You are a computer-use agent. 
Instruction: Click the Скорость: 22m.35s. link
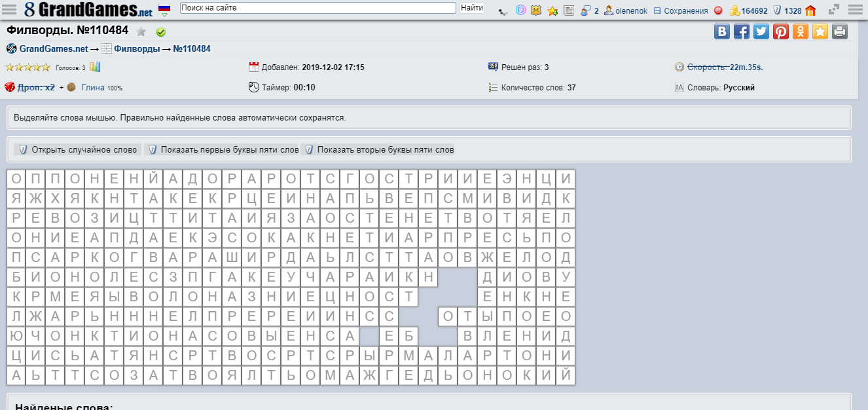pyautogui.click(x=725, y=67)
